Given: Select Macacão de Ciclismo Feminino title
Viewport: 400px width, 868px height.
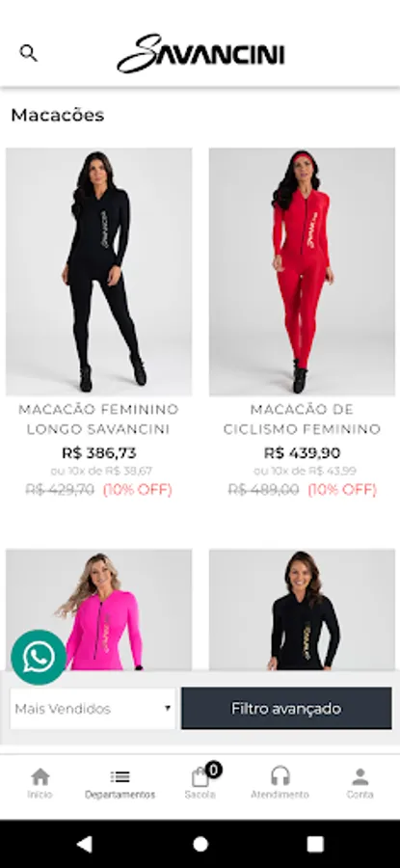Looking at the screenshot, I should 302,420.
